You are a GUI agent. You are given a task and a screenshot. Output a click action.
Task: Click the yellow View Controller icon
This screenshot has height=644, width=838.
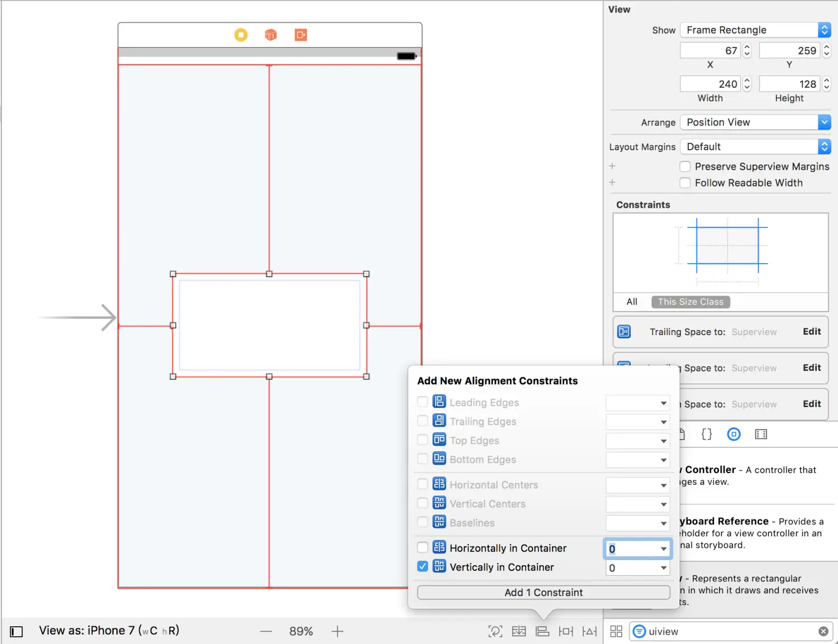pyautogui.click(x=241, y=35)
